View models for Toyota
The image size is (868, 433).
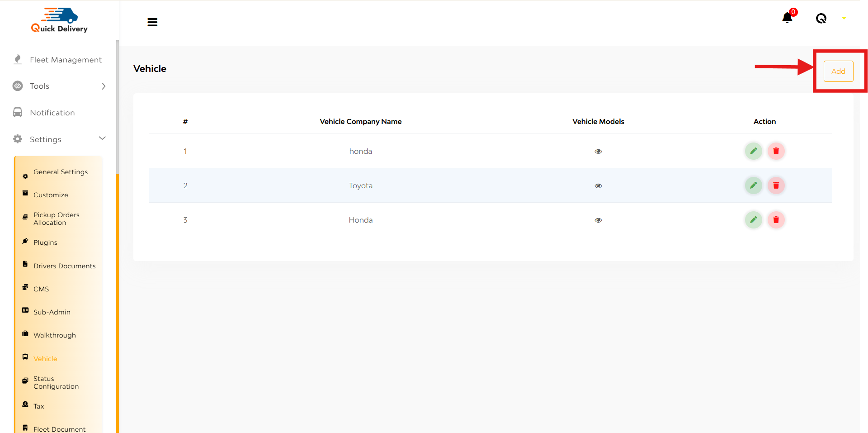[598, 186]
